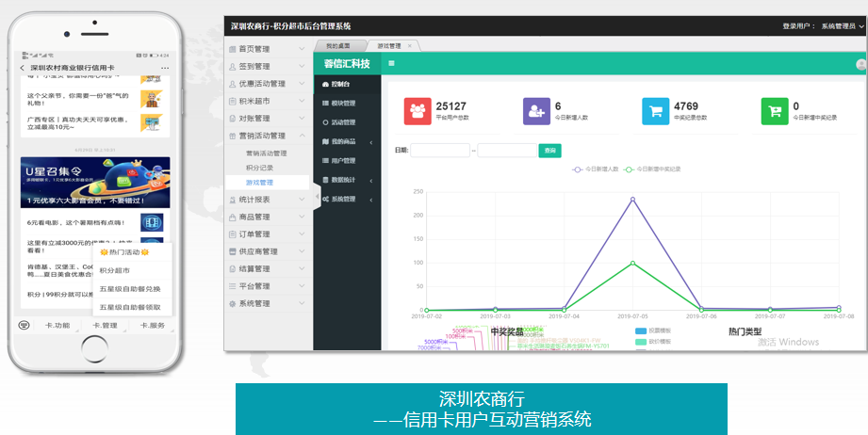Close the 游戏管理 tab with its x

[x=410, y=46]
